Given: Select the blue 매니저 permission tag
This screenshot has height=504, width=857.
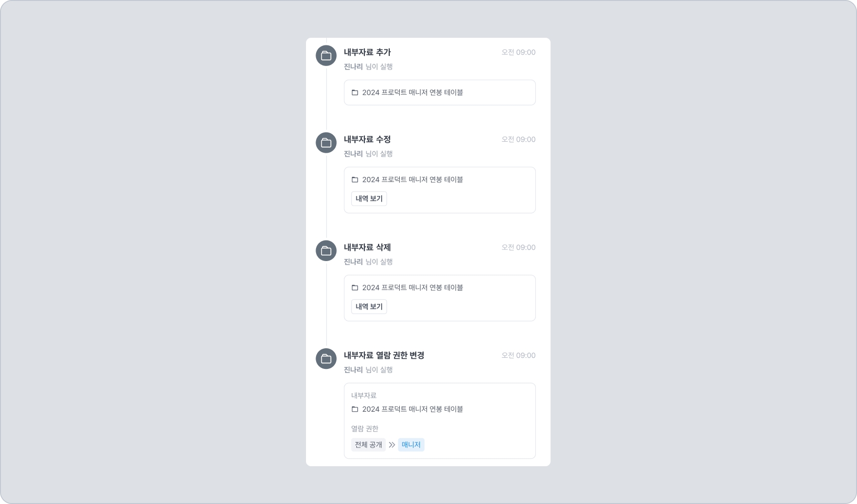Looking at the screenshot, I should (411, 445).
